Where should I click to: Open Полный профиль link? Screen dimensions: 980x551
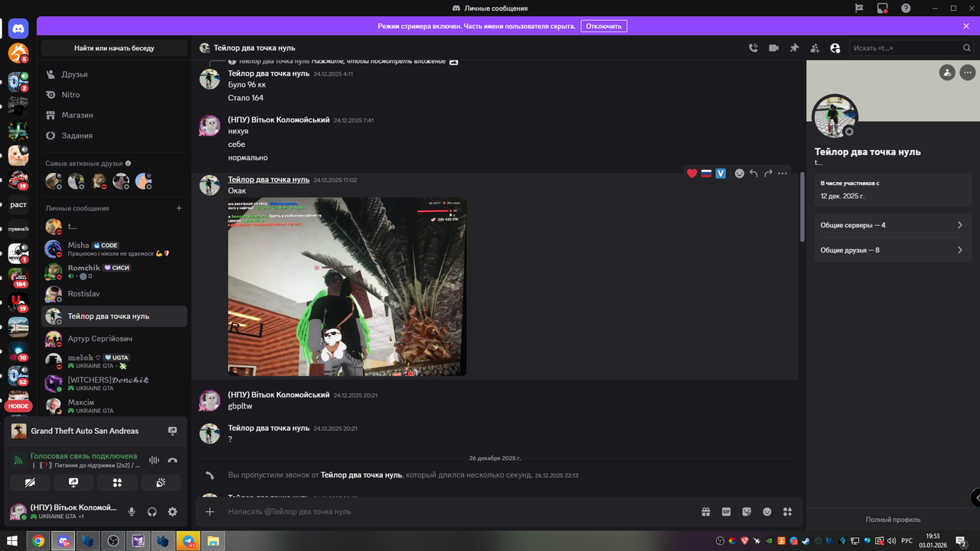point(893,520)
